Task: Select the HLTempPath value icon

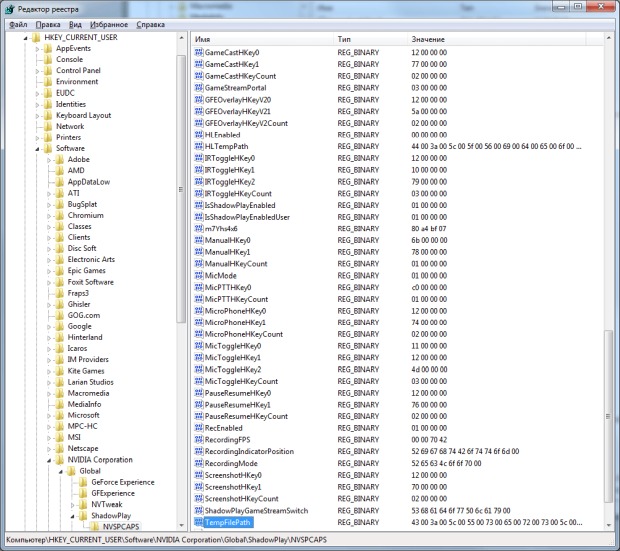Action: click(x=198, y=146)
